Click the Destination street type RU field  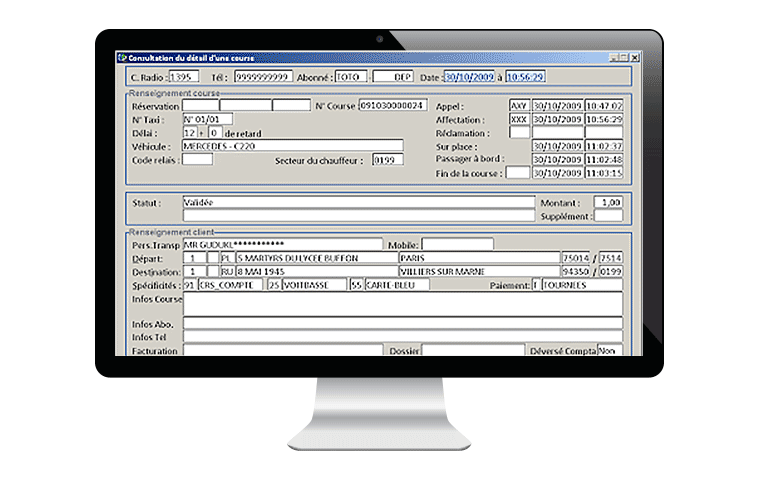pos(227,272)
